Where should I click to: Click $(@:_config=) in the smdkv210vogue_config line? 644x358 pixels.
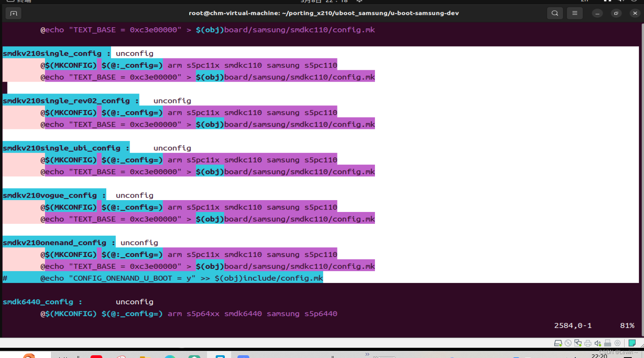132,207
